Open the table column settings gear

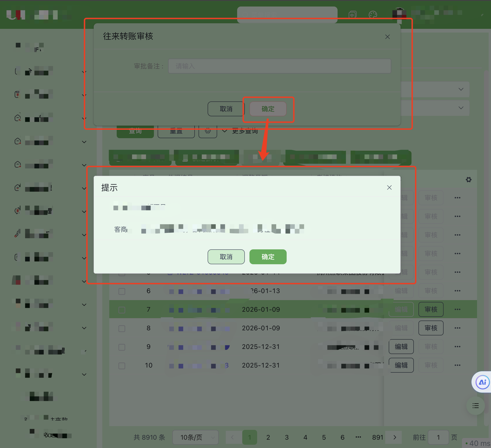[x=468, y=180]
